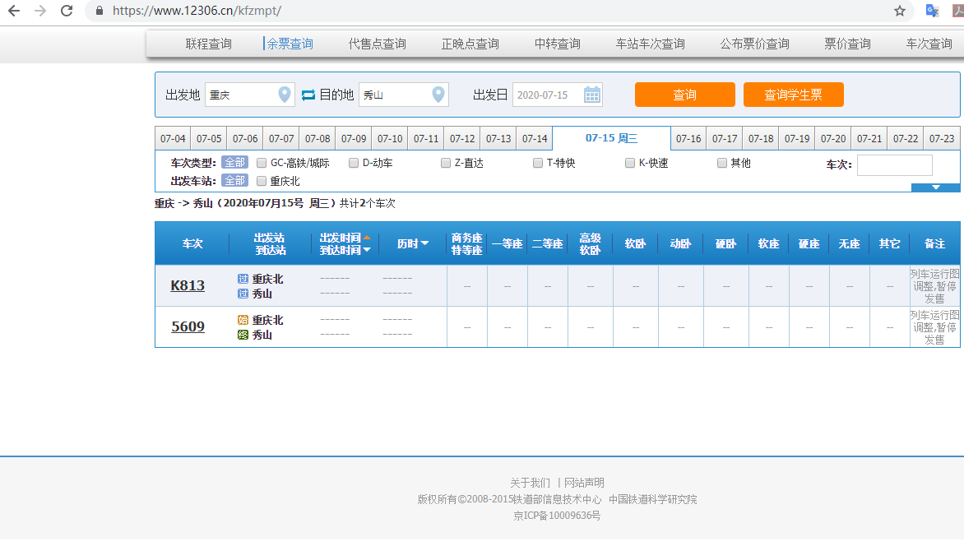
Task: Click the 过 icon beside 重庆北 in K813 row
Action: (x=243, y=279)
